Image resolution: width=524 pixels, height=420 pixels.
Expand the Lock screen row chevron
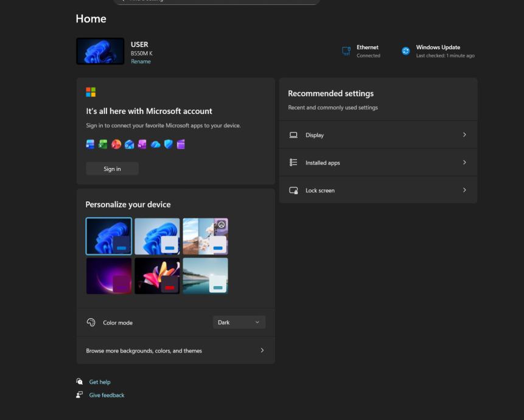pyautogui.click(x=464, y=191)
